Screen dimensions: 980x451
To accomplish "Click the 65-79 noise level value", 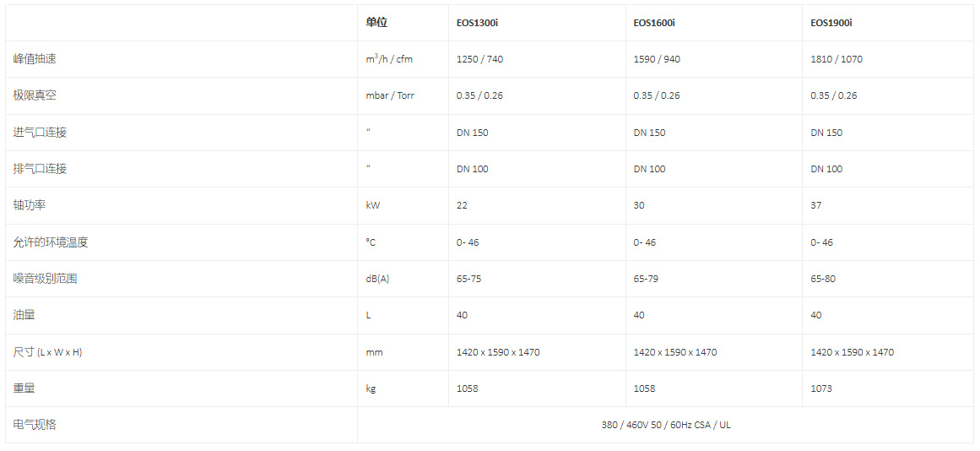I will (x=646, y=279).
